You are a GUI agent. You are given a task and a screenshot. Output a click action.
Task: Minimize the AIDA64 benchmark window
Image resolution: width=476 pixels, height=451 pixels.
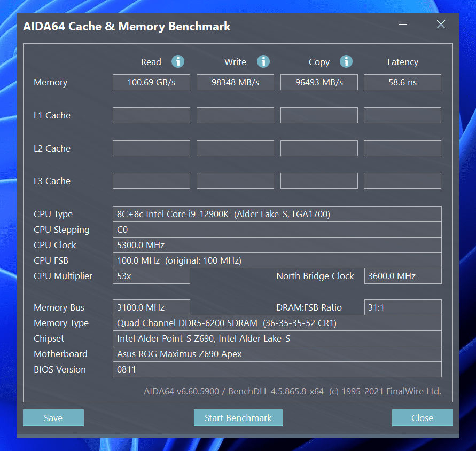403,24
